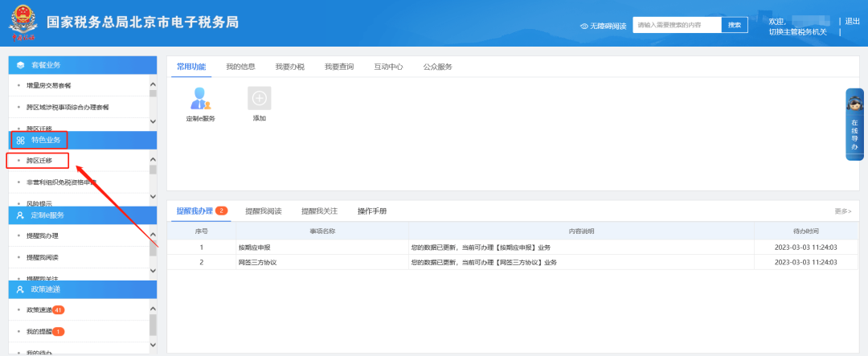Screen dimensions: 868x356
Task: Click the 特色业务 section header
Action: [x=83, y=140]
